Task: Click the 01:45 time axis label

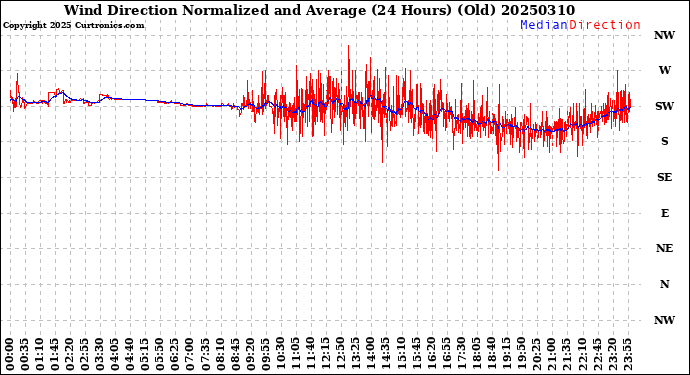Action: pyautogui.click(x=55, y=354)
